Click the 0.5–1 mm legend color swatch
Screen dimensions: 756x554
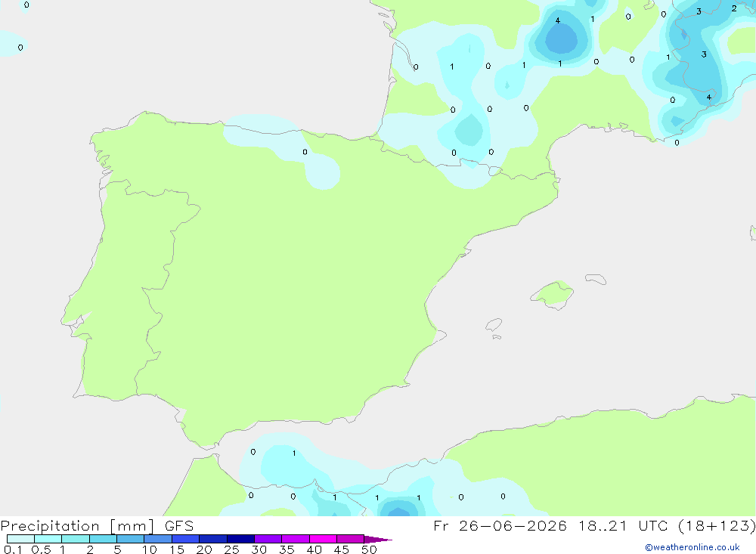coord(48,539)
